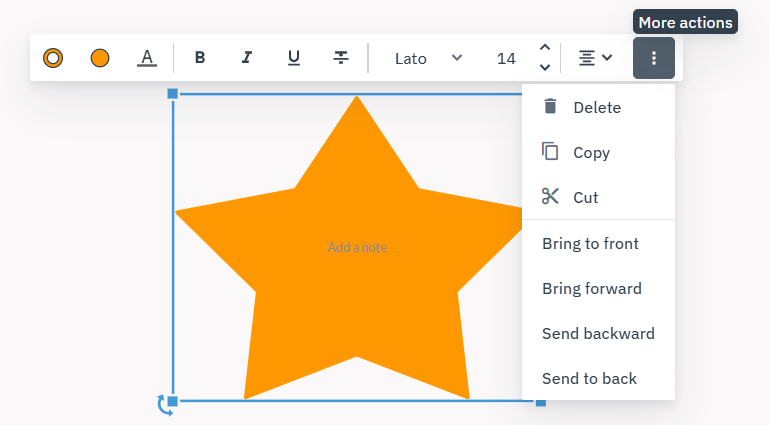Click the top-left selection handle
The image size is (769, 425).
pos(173,94)
